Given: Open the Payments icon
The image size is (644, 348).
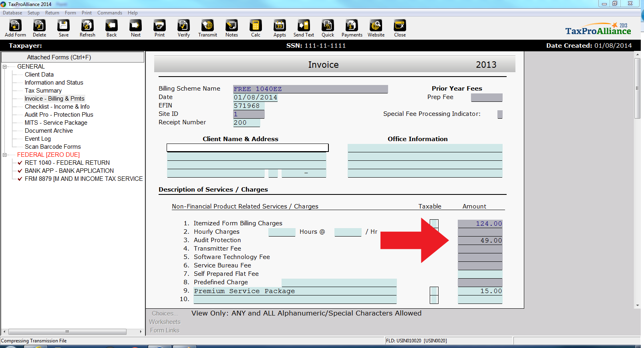Looking at the screenshot, I should click(352, 28).
